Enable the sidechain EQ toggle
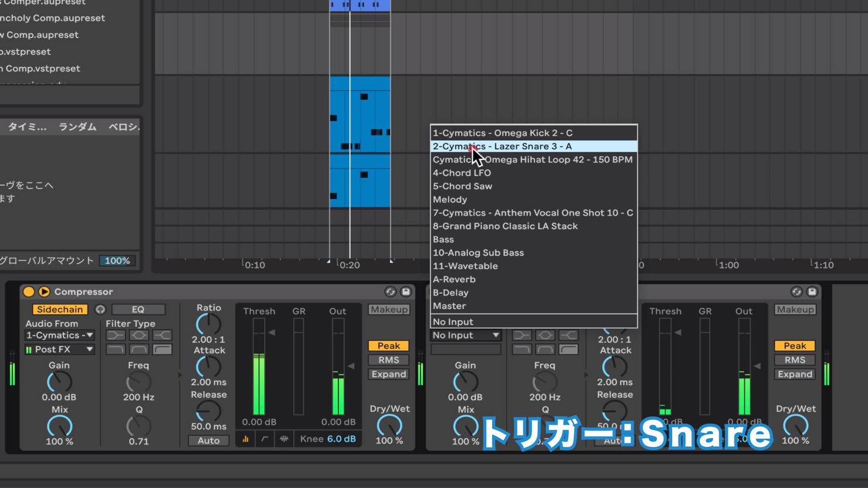The width and height of the screenshot is (868, 488). pos(138,309)
